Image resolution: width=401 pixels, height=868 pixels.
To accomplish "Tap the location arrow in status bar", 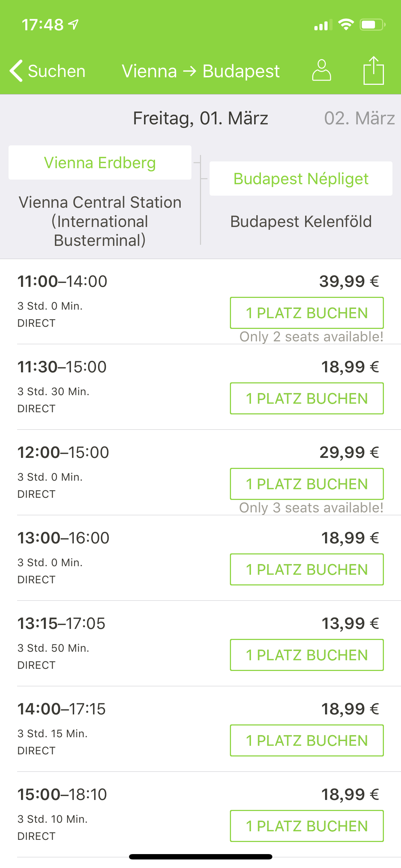I will [74, 25].
